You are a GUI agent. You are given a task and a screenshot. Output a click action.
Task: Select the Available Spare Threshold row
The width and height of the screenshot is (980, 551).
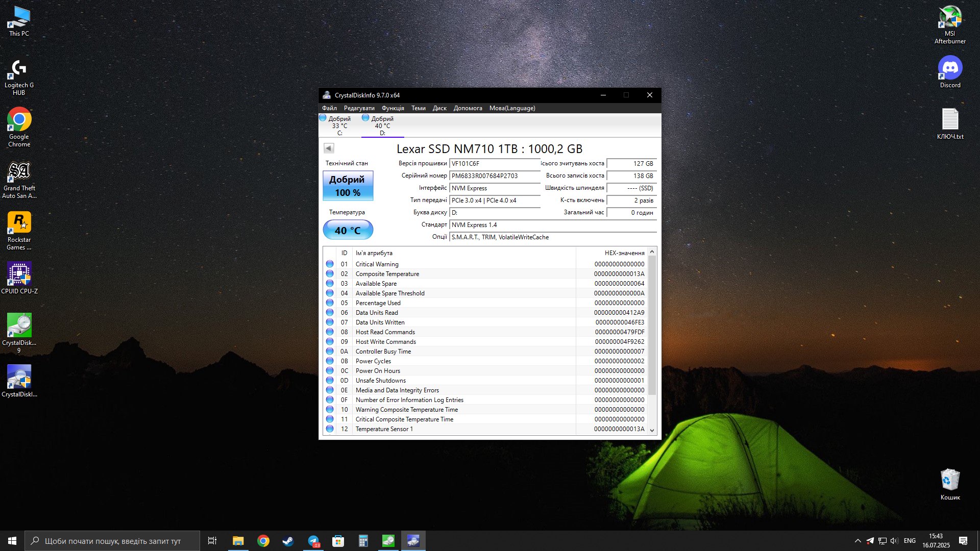tap(485, 293)
